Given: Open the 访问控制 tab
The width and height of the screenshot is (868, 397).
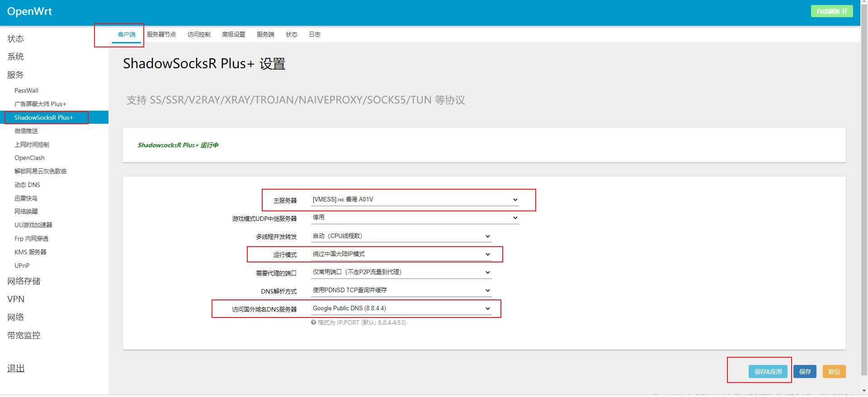Looking at the screenshot, I should pos(199,35).
